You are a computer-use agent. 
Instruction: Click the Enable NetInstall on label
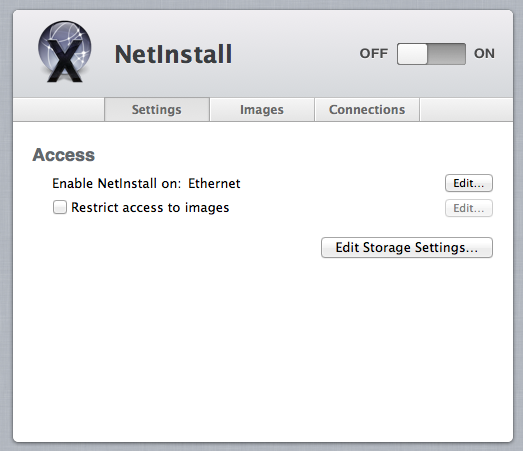click(x=116, y=183)
